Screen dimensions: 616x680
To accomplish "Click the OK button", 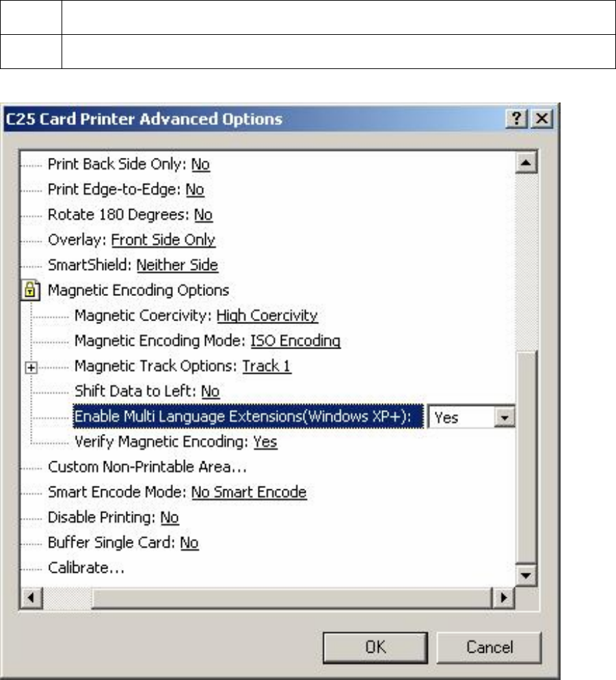I will (x=375, y=647).
